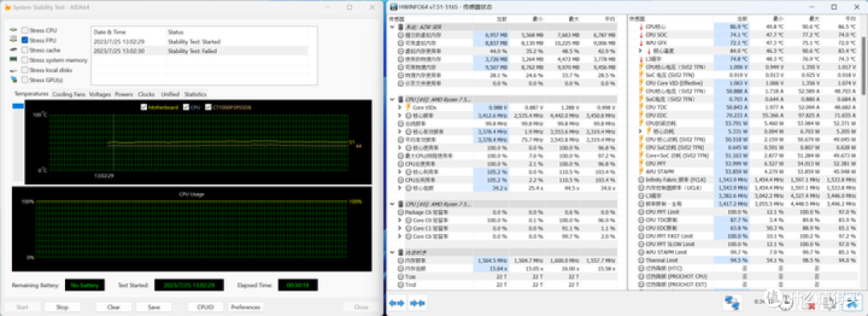Click the circle icon of Thermal Limit row
The width and height of the screenshot is (868, 316).
pos(641,260)
